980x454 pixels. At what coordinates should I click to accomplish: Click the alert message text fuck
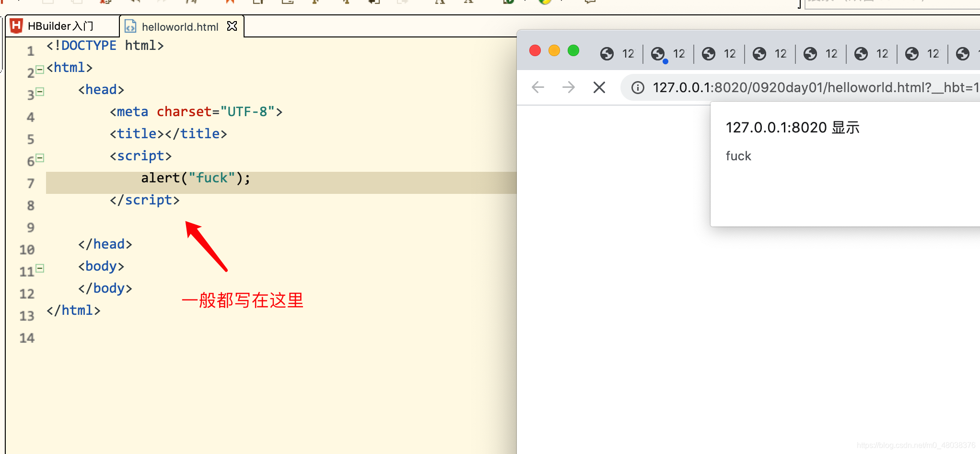(738, 156)
